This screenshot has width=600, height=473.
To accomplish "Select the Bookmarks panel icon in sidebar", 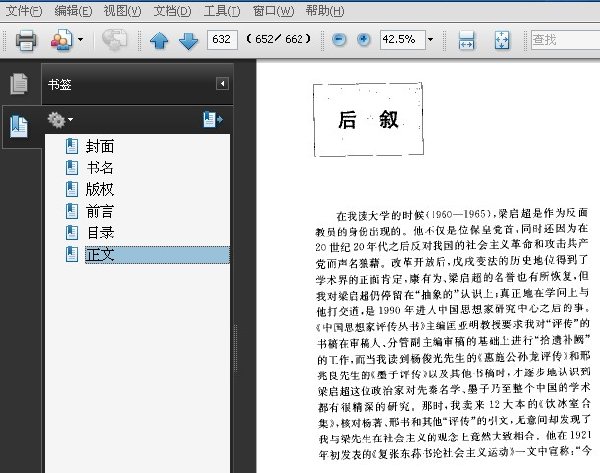I will [x=19, y=126].
